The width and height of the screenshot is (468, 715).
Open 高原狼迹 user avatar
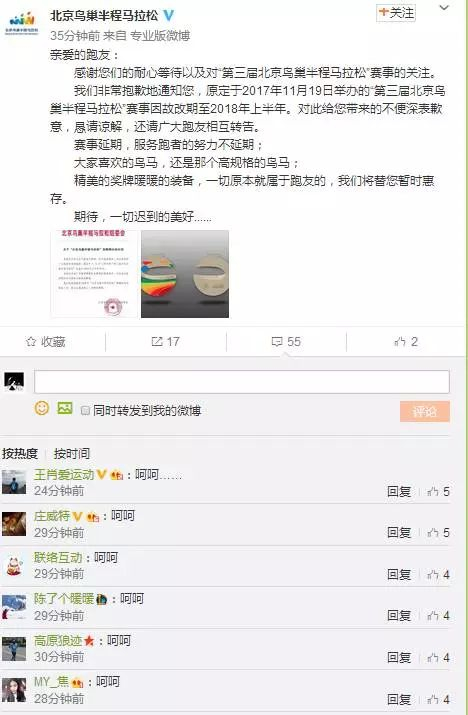coord(14,648)
